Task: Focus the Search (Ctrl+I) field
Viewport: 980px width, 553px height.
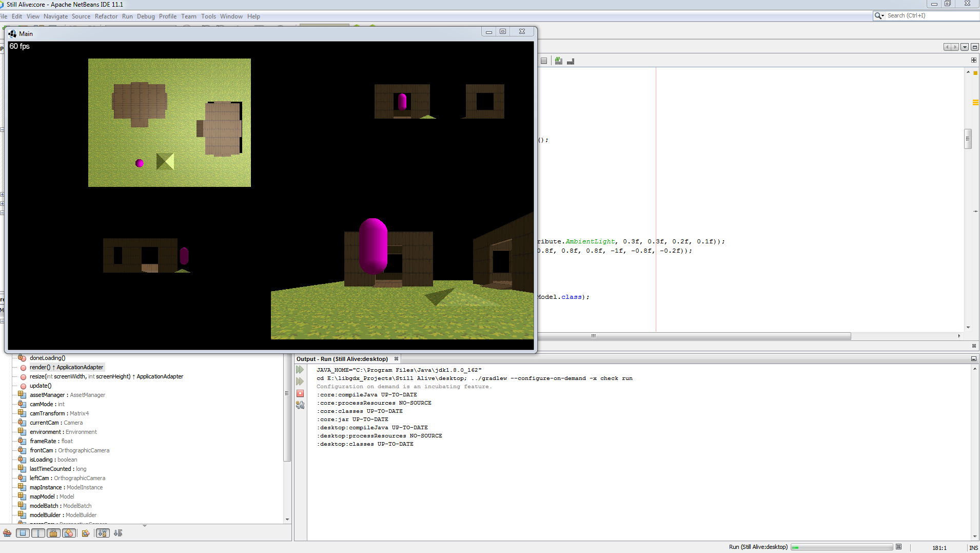Action: coord(931,16)
